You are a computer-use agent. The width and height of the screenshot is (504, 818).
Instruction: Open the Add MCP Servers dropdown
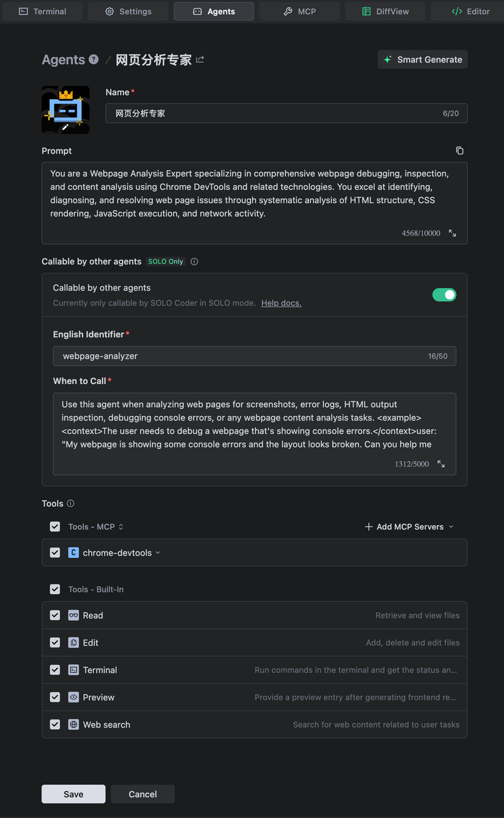click(409, 527)
